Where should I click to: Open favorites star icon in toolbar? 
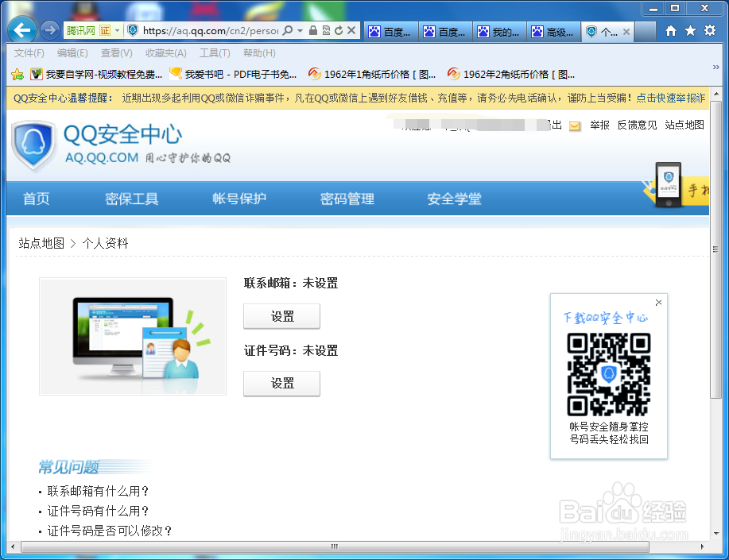click(x=690, y=31)
